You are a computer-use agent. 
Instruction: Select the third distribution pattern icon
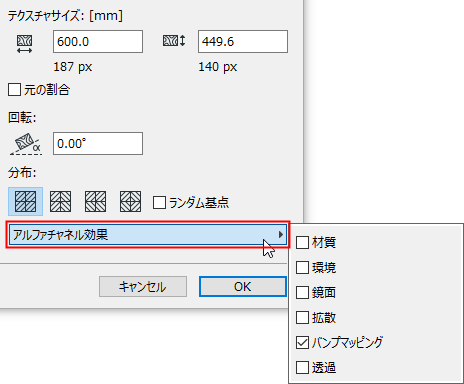[x=95, y=202]
